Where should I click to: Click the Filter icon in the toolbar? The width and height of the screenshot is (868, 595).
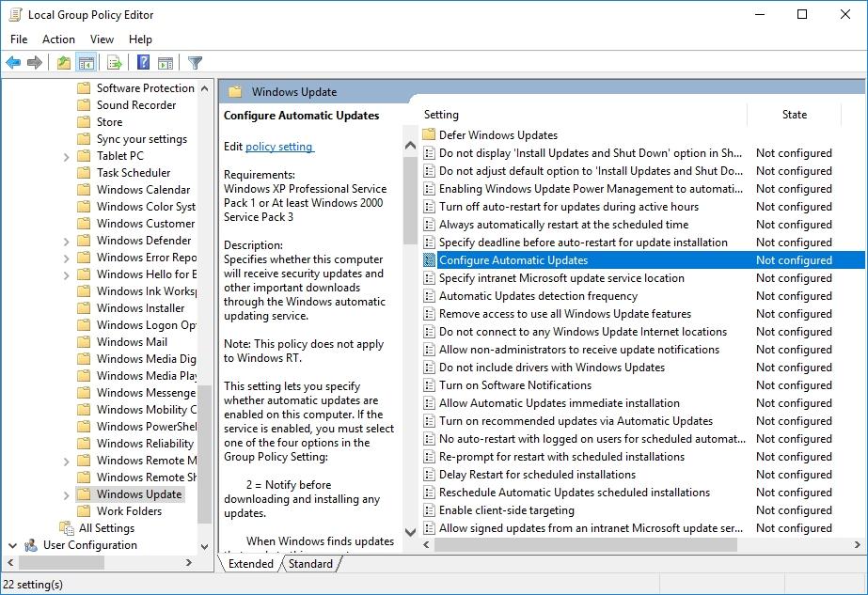(195, 62)
